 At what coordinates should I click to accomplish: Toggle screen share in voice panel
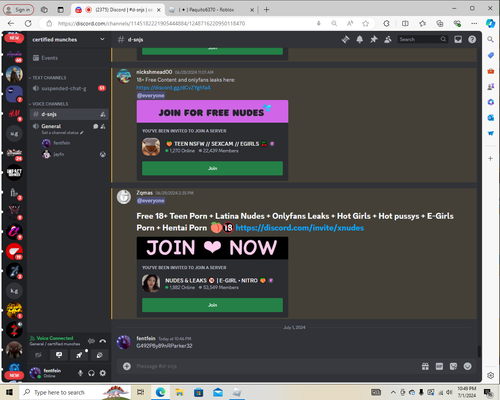59,355
